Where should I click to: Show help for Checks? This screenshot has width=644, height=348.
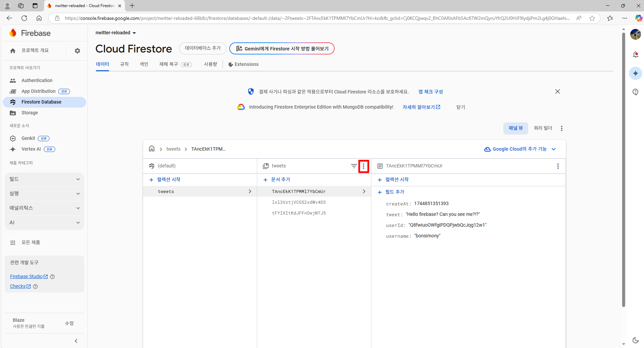click(x=35, y=286)
